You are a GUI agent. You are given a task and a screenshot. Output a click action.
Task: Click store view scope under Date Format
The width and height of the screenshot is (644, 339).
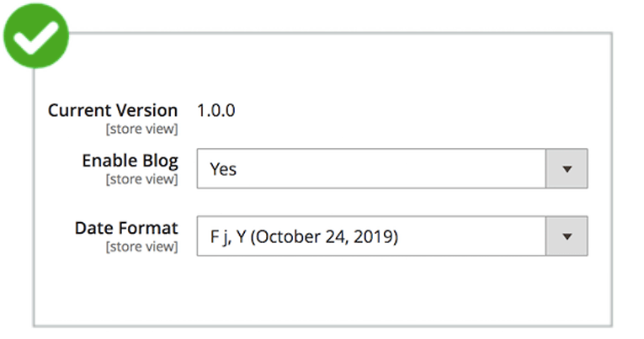tap(141, 246)
